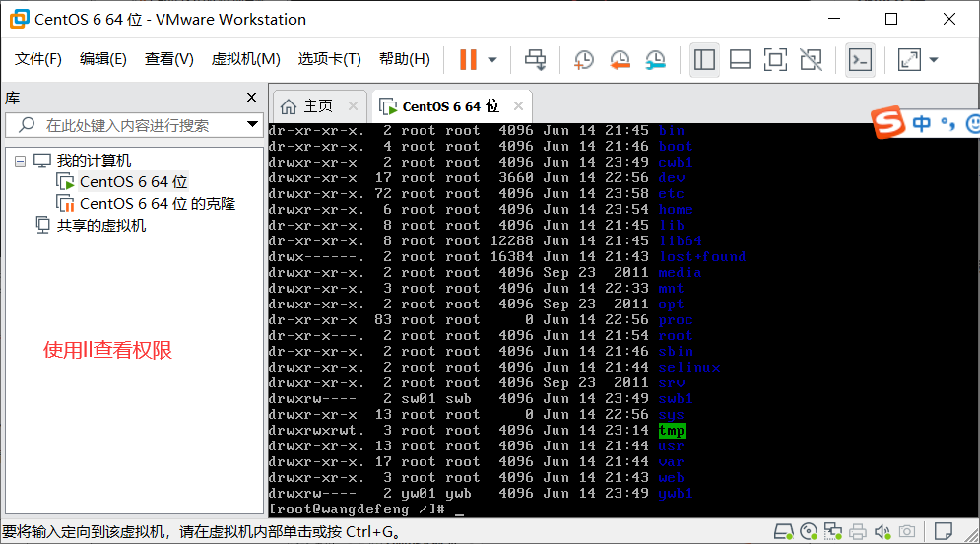Click the message log icon in status bar
Image resolution: width=980 pixels, height=544 pixels.
[944, 531]
